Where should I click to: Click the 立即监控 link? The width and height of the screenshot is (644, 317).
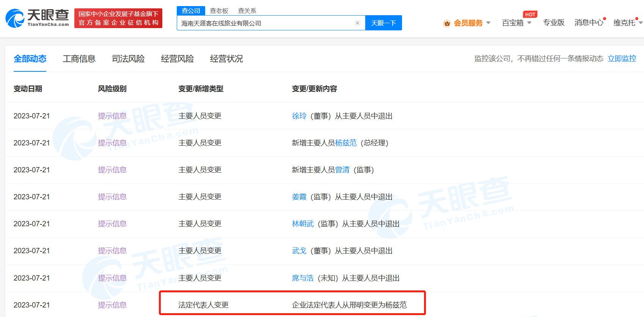coord(622,58)
